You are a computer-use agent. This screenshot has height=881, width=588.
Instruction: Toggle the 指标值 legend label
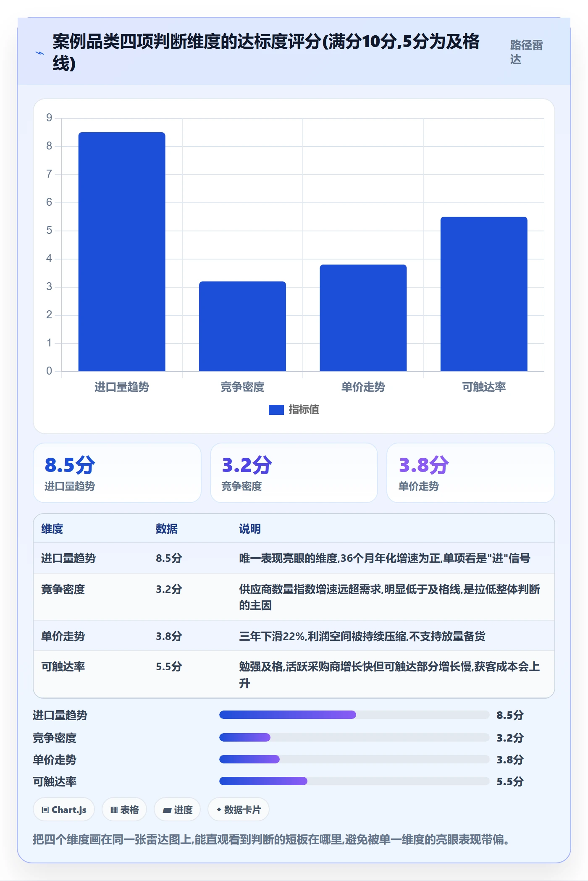click(x=304, y=409)
